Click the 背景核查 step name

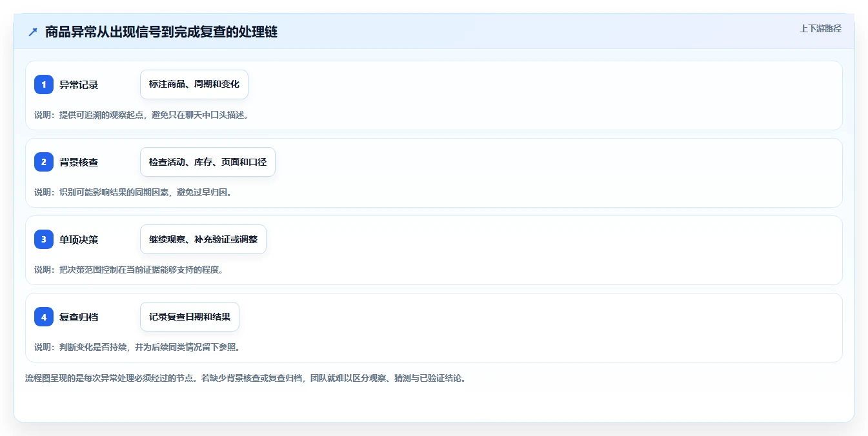(x=79, y=162)
